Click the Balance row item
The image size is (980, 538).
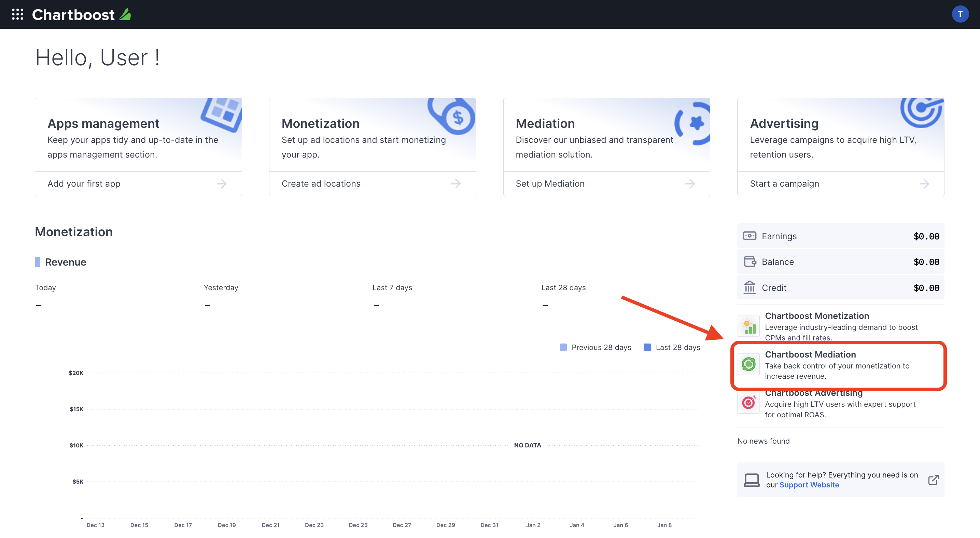pyautogui.click(x=840, y=261)
